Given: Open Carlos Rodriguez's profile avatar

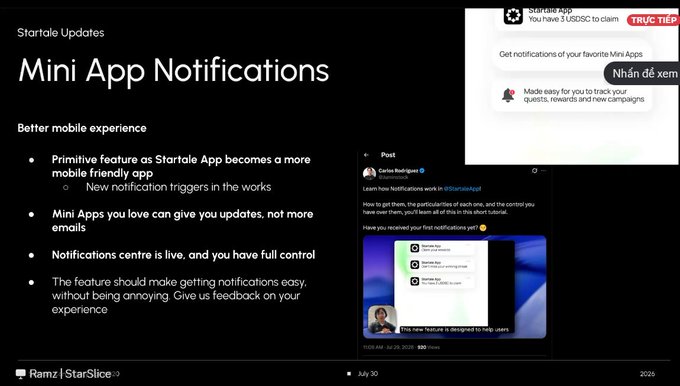Looking at the screenshot, I should 369,173.
